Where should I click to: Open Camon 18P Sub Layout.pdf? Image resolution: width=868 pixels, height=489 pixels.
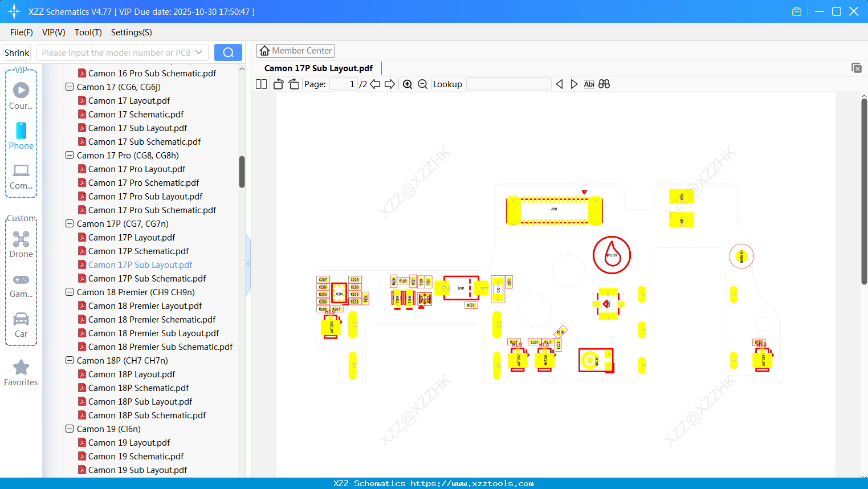click(x=140, y=401)
